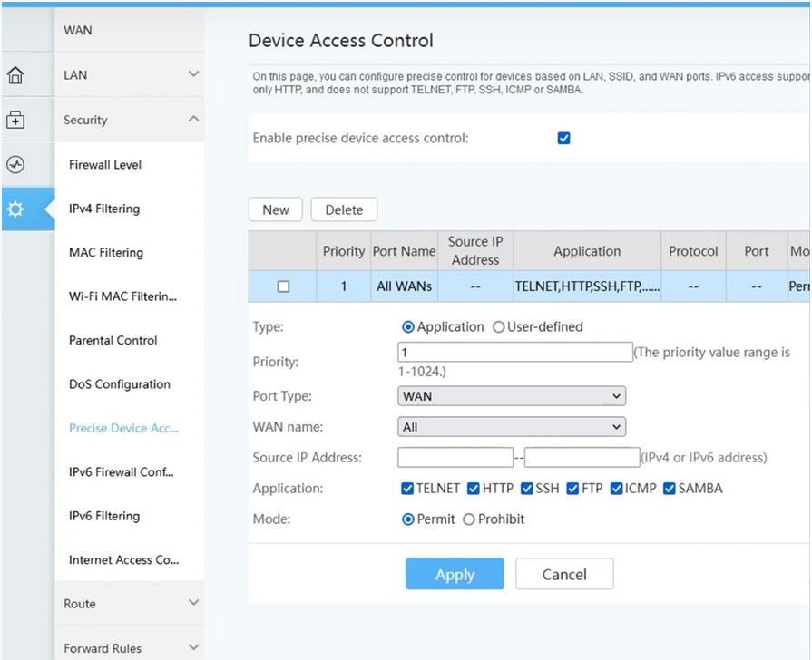Select the Prohibit mode radio button
The image size is (812, 660).
pyautogui.click(x=469, y=519)
